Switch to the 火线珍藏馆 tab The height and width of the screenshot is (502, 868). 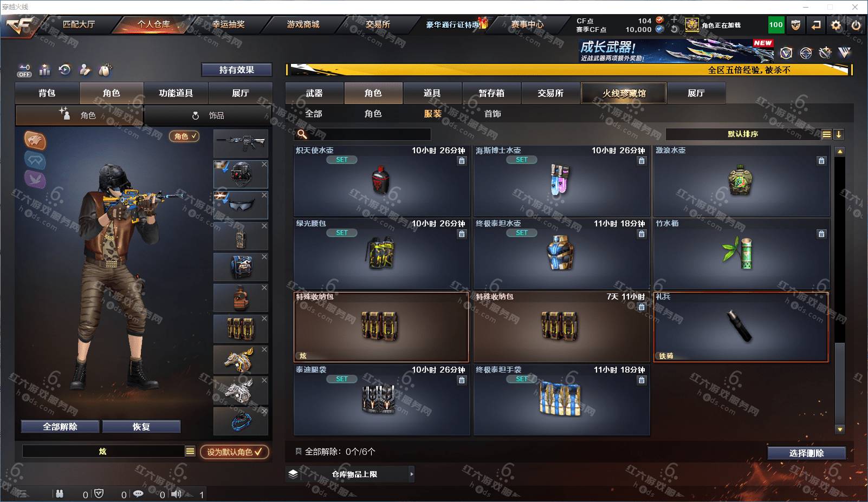624,93
